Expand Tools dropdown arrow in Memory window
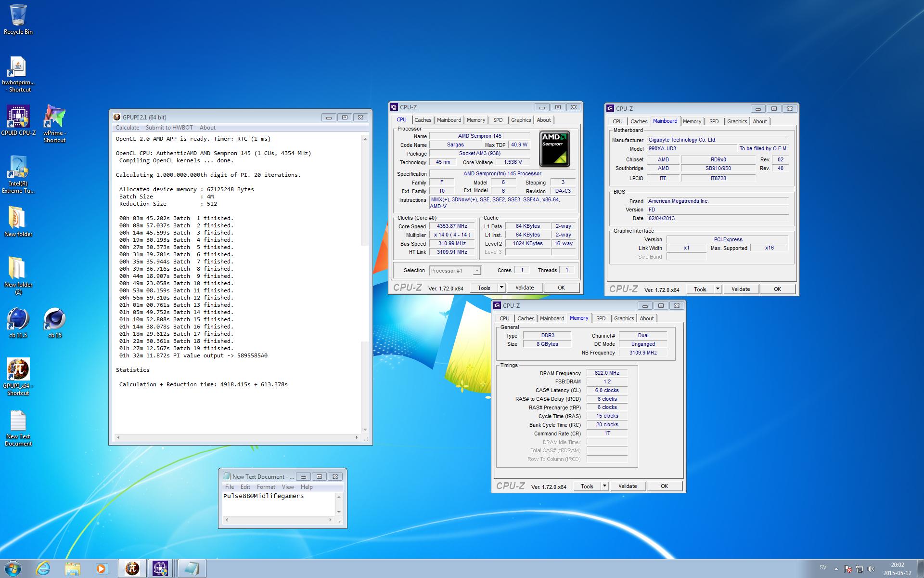 (604, 486)
